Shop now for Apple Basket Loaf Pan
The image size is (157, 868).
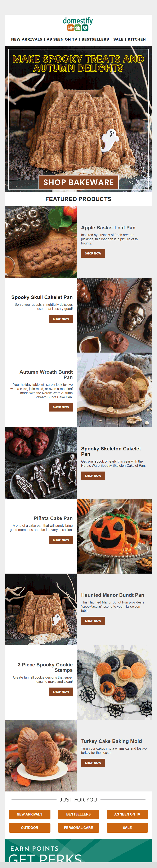pyautogui.click(x=93, y=253)
